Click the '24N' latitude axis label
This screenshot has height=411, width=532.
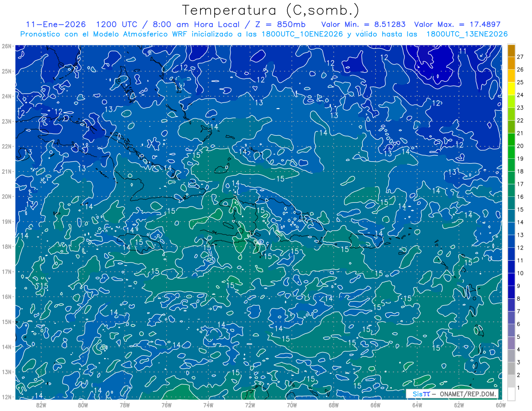(x=7, y=96)
